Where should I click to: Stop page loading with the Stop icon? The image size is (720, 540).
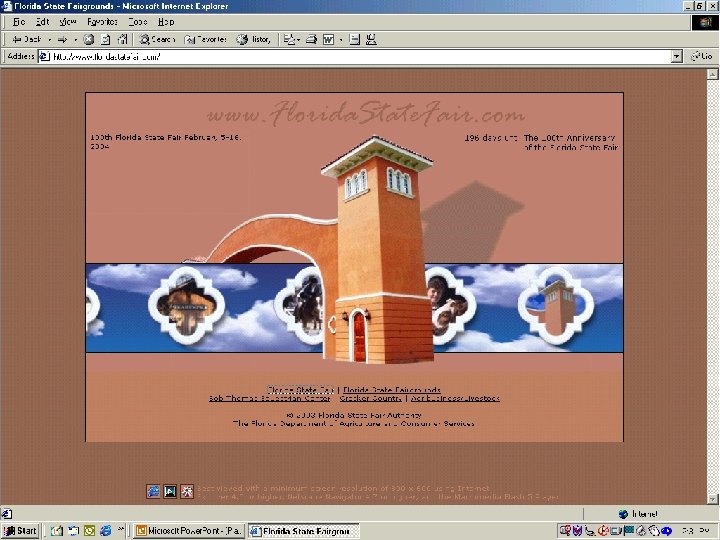point(89,39)
